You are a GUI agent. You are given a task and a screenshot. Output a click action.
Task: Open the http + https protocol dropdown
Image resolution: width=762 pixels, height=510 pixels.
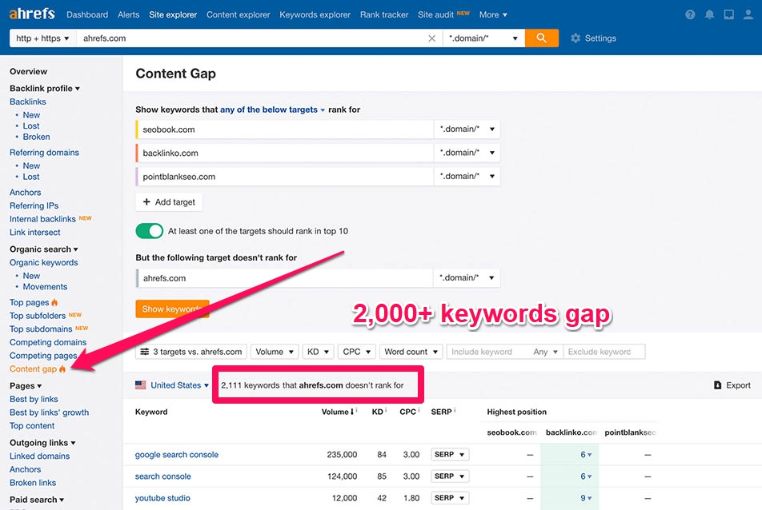pyautogui.click(x=43, y=38)
